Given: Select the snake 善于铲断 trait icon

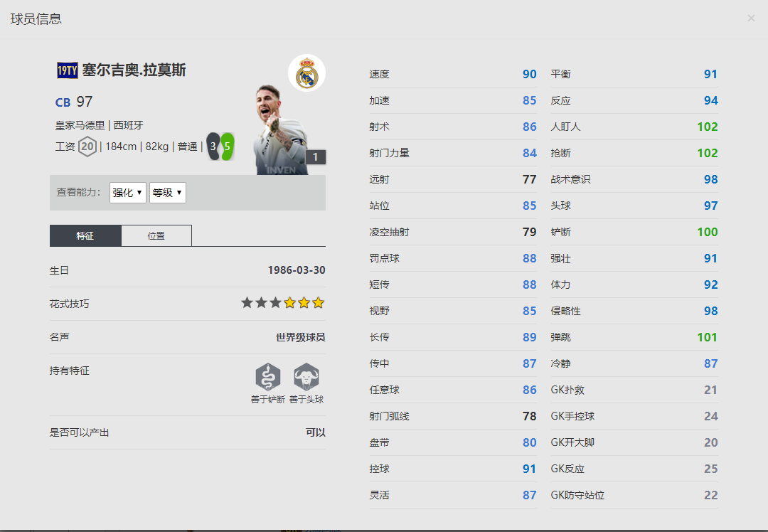Looking at the screenshot, I should [267, 377].
